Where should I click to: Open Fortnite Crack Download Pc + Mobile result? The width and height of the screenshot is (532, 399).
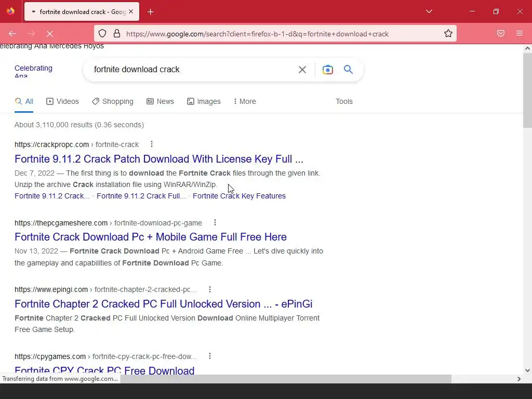tap(151, 237)
